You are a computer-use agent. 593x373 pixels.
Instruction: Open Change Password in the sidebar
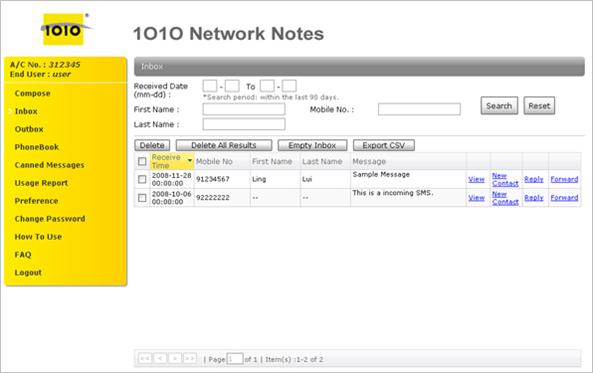click(50, 219)
